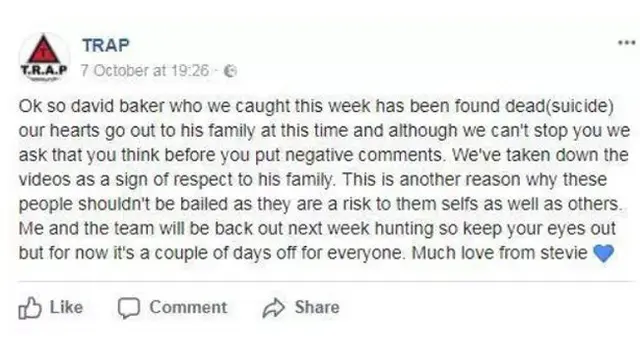640x360 pixels.
Task: Open the 7 October at 19:26 timestamp
Action: click(x=144, y=71)
